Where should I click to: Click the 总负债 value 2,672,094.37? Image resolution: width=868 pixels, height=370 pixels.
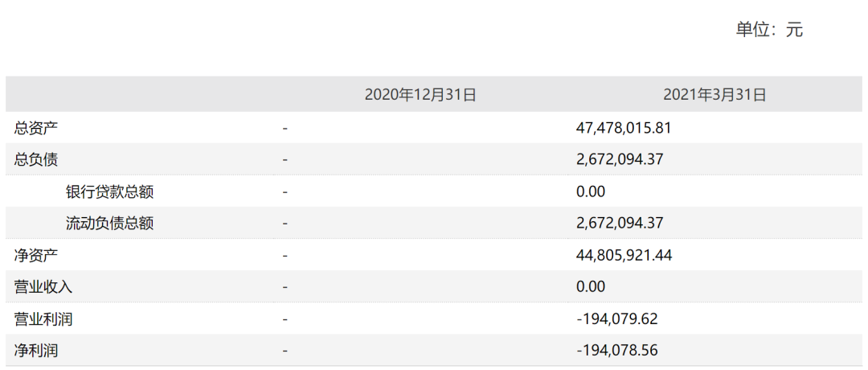[620, 160]
